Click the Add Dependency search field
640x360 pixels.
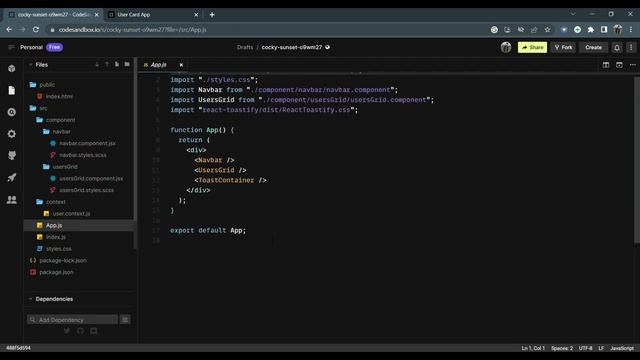(73, 320)
